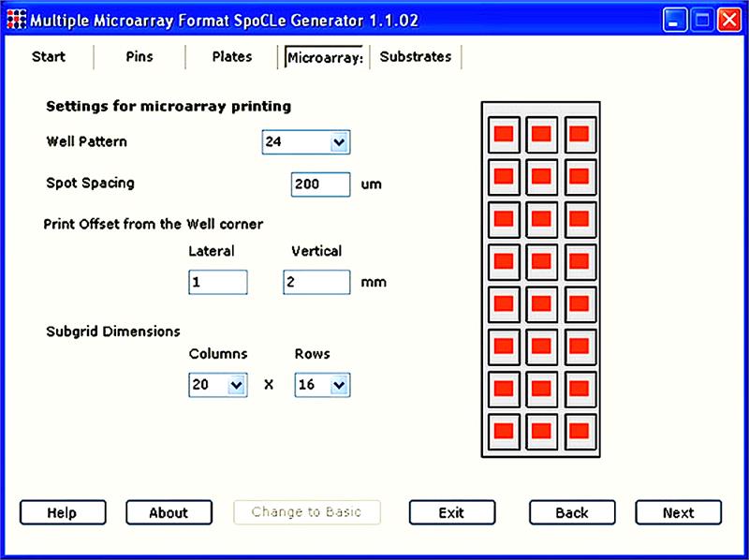This screenshot has width=749, height=560.
Task: Click the 'Vertical' label
Action: (x=316, y=251)
